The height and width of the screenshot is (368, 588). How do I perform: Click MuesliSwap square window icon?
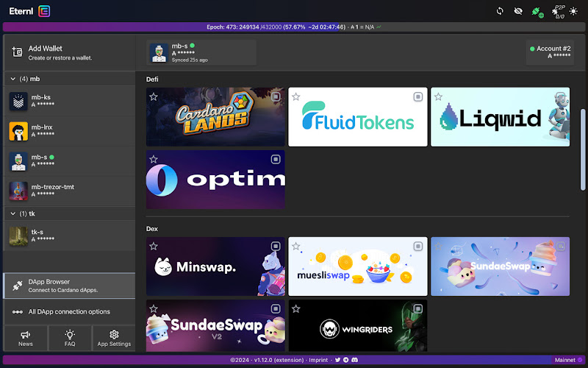[417, 247]
